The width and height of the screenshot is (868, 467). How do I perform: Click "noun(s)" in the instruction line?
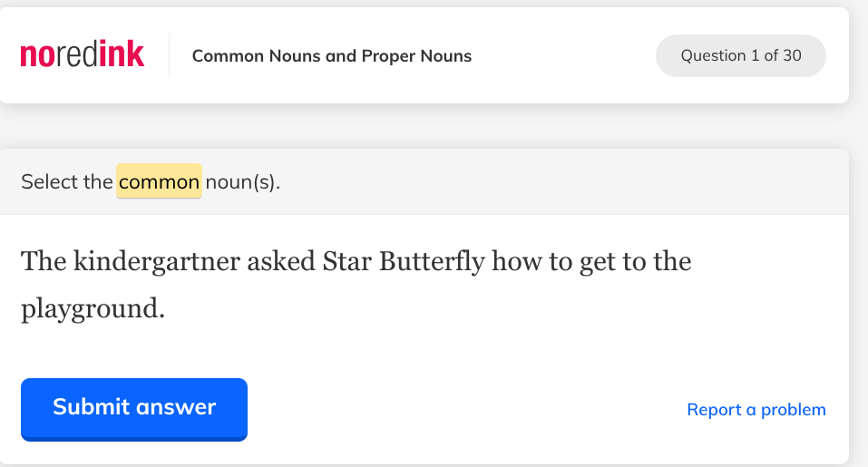point(242,182)
